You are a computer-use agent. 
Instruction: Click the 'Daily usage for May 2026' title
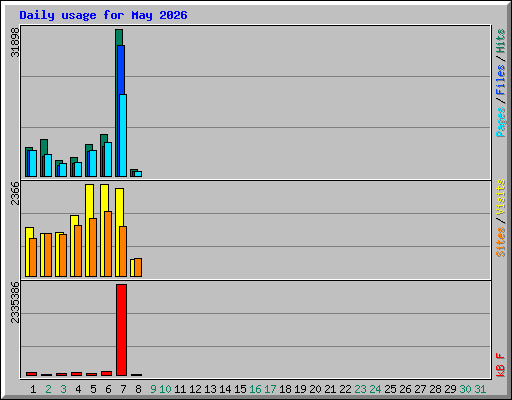[x=103, y=15]
